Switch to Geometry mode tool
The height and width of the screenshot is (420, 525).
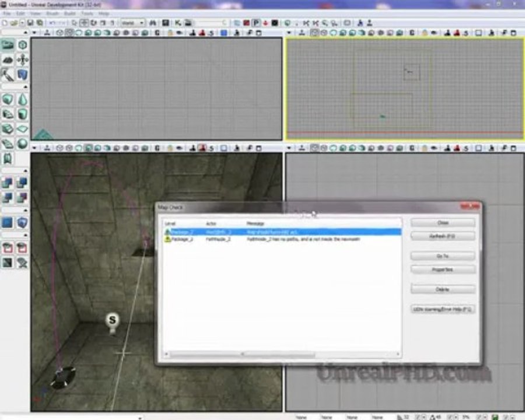coord(22,45)
